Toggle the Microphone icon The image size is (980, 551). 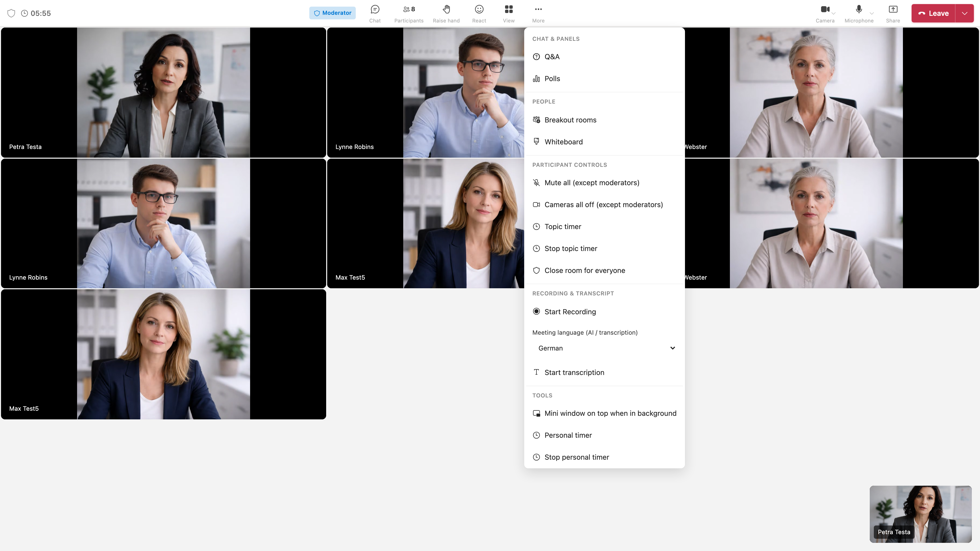(859, 9)
